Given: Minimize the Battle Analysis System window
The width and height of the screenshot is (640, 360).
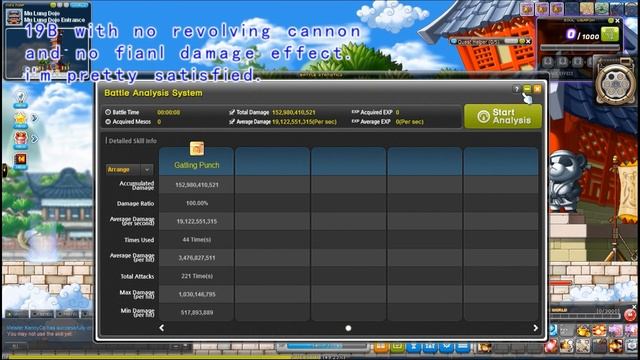Looking at the screenshot, I should 527,89.
